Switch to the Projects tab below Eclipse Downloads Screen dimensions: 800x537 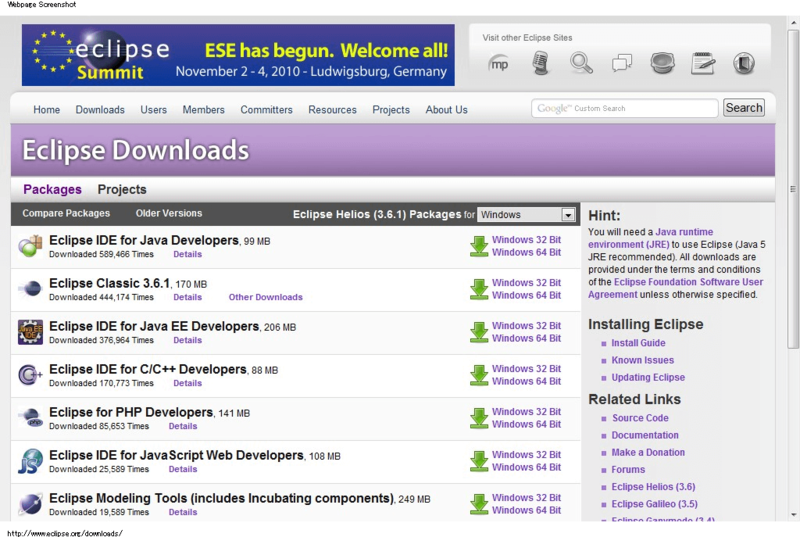[122, 190]
